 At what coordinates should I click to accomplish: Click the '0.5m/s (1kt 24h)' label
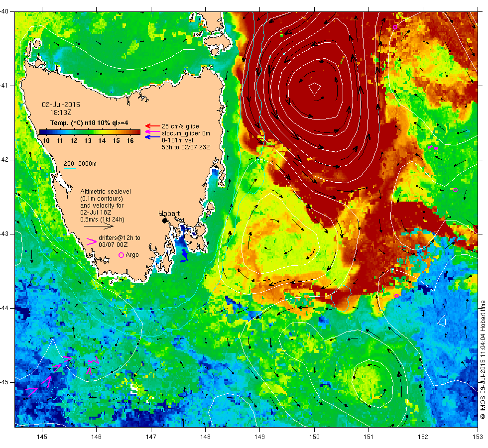point(103,220)
